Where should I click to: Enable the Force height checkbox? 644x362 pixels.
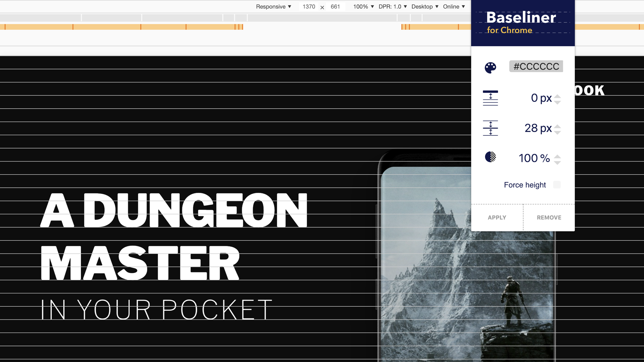pos(557,185)
